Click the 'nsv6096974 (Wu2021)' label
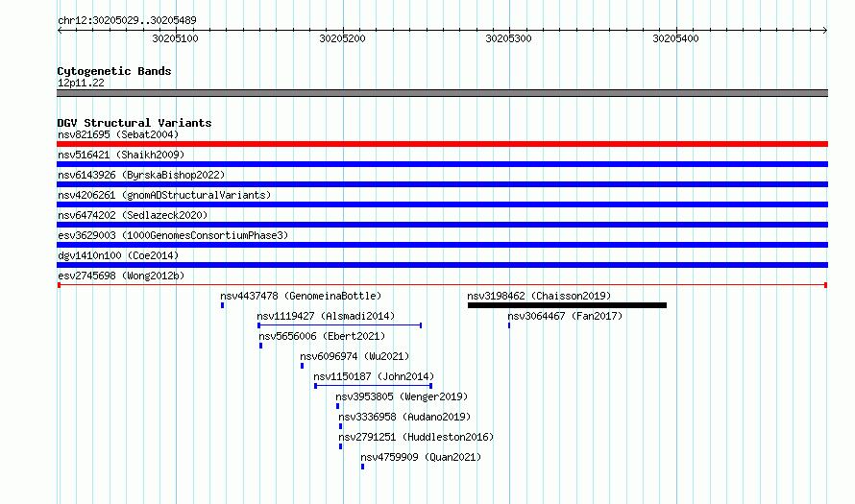Viewport: 855px width, 504px height. click(x=354, y=356)
